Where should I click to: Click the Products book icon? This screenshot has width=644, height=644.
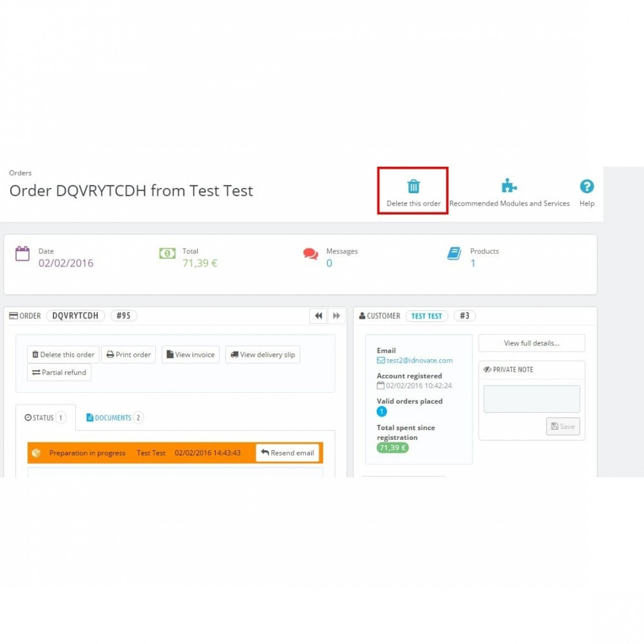pos(454,253)
